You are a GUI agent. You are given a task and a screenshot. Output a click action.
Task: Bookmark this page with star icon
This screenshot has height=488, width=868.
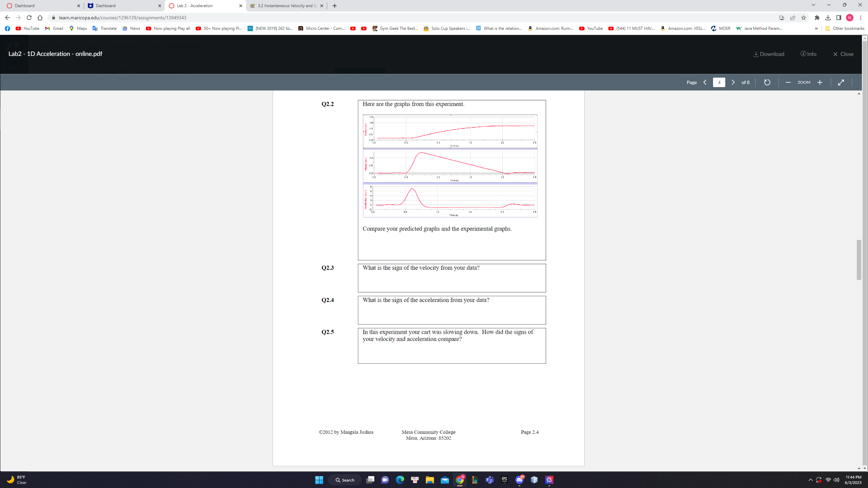pos(804,18)
